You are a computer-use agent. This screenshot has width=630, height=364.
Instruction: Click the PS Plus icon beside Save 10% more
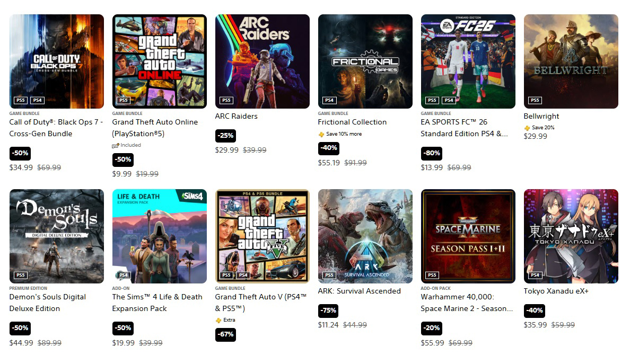coord(321,134)
